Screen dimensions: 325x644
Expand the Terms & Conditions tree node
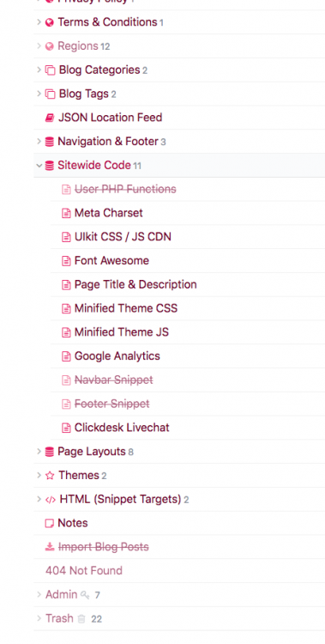39,22
